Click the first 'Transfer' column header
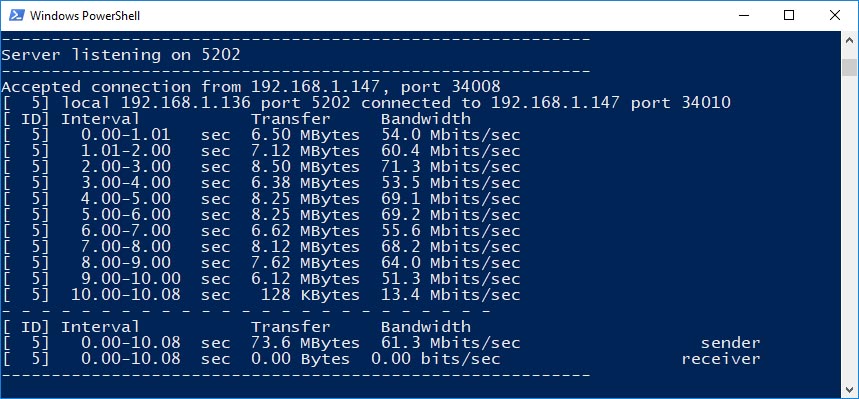 [x=291, y=118]
